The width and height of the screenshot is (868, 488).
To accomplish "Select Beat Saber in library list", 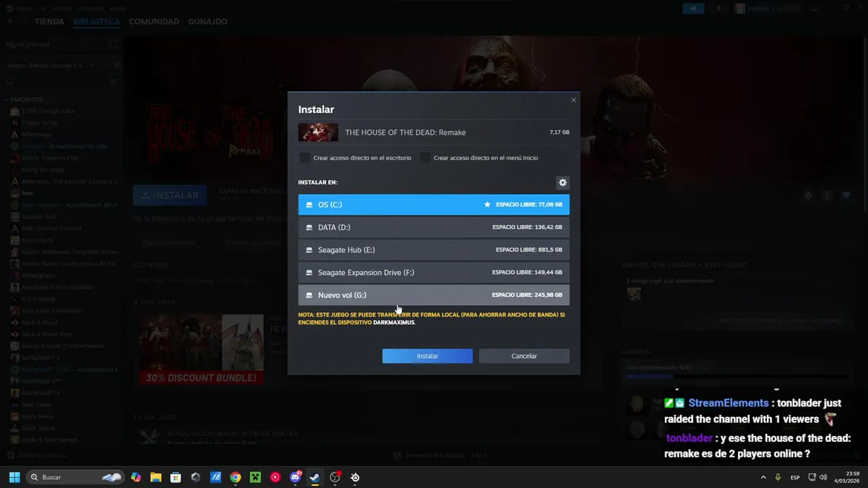I will pyautogui.click(x=36, y=405).
